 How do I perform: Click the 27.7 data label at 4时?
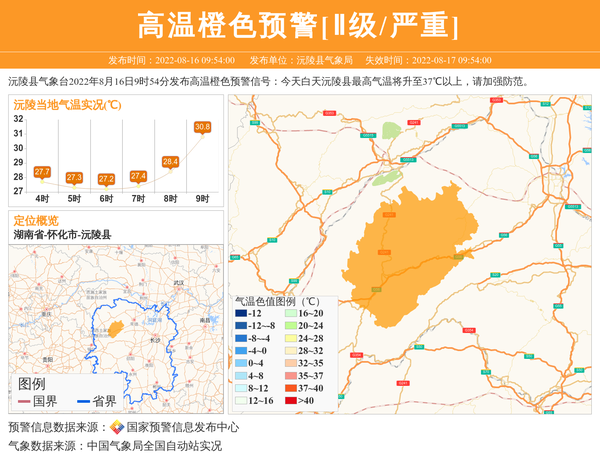point(42,172)
